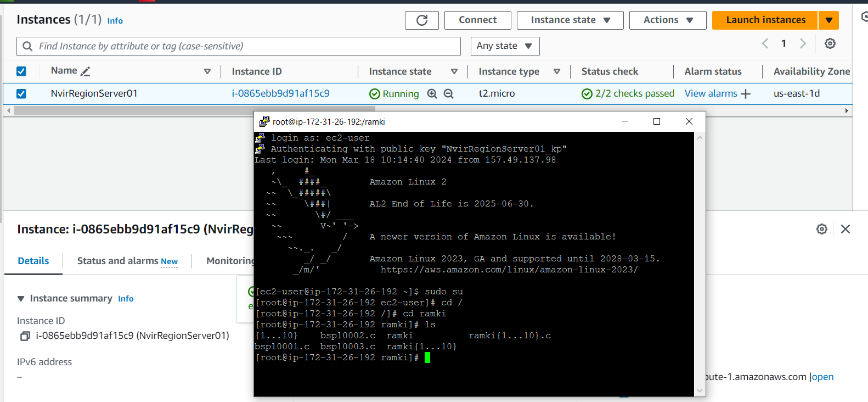Screen dimensions: 868x402
Task: Zoom in icon next to Running state
Action: pyautogui.click(x=432, y=94)
